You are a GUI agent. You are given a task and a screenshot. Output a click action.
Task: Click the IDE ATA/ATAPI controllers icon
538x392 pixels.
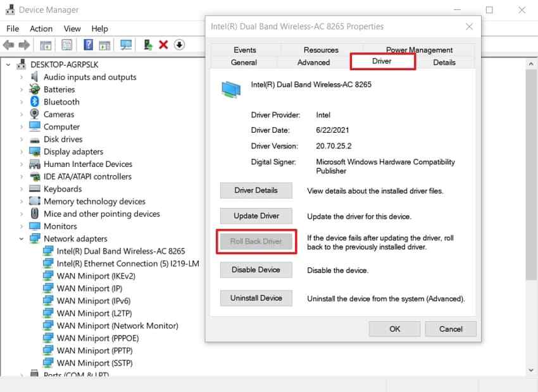click(35, 176)
